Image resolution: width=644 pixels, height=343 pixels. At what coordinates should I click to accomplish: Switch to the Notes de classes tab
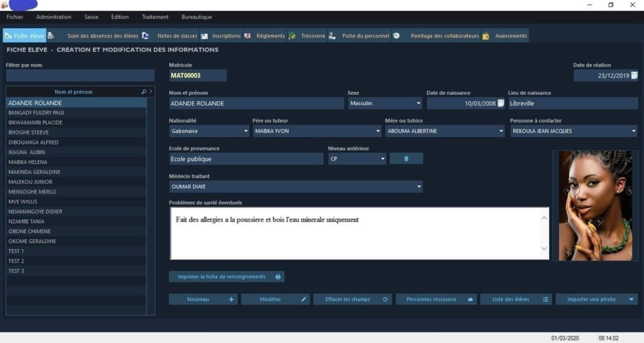[177, 36]
